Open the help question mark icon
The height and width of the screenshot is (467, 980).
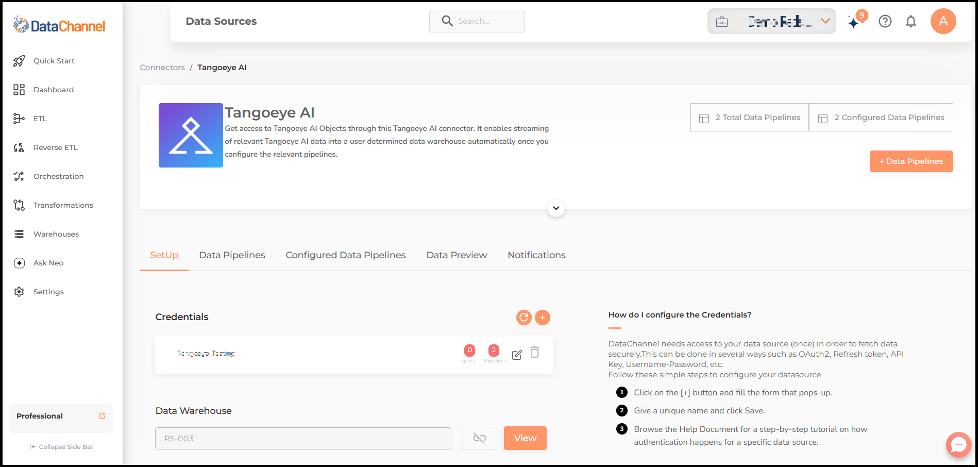click(885, 21)
